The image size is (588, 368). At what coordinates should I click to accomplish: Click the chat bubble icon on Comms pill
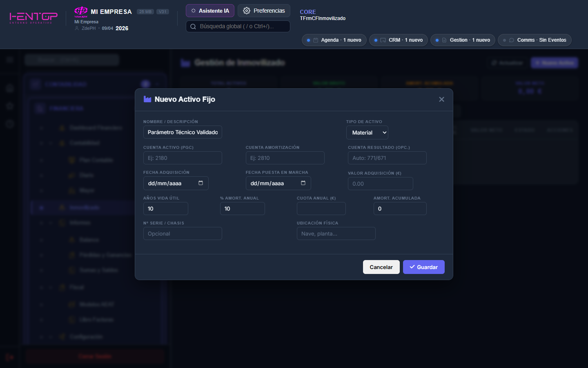point(511,40)
